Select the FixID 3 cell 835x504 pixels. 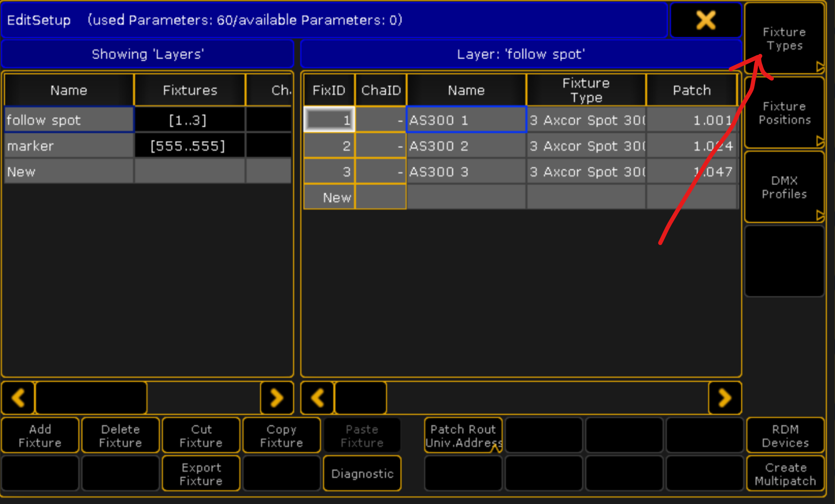click(329, 171)
